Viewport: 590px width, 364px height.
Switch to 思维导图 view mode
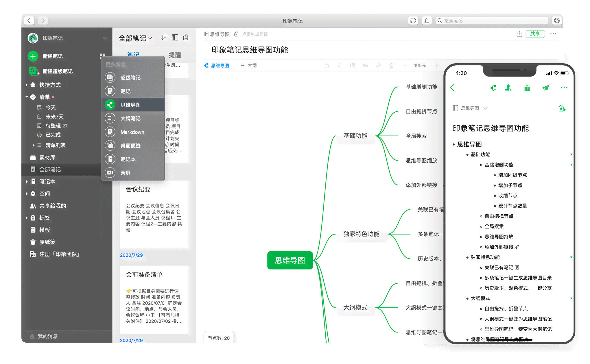[217, 66]
